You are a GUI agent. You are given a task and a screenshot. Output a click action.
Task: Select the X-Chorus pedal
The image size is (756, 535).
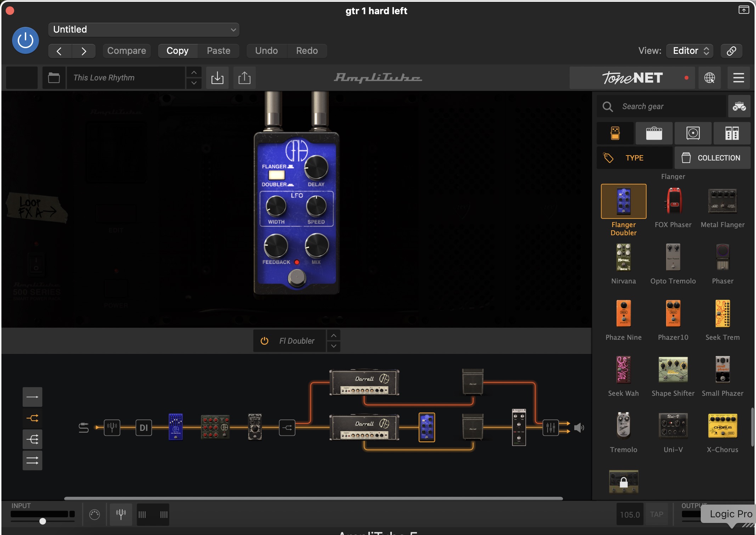point(723,426)
